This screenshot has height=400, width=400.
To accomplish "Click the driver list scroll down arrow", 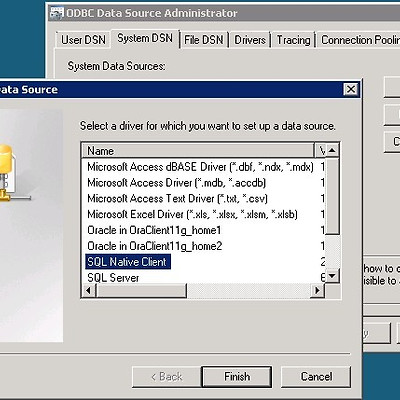I will [x=332, y=276].
